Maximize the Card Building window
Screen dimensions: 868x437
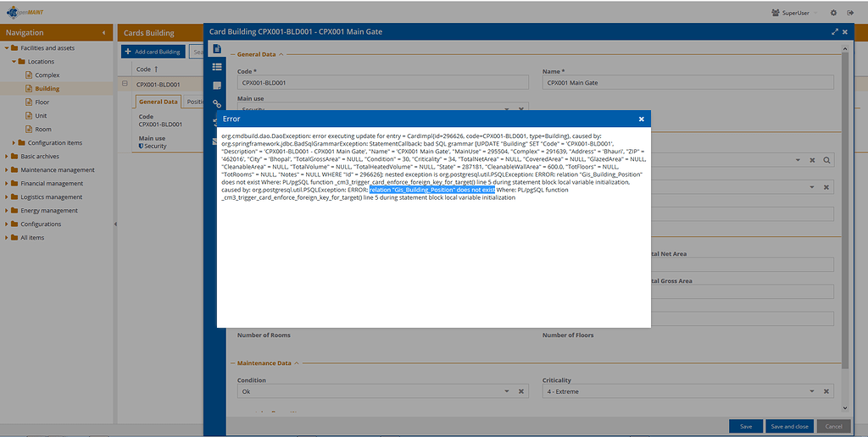[835, 32]
